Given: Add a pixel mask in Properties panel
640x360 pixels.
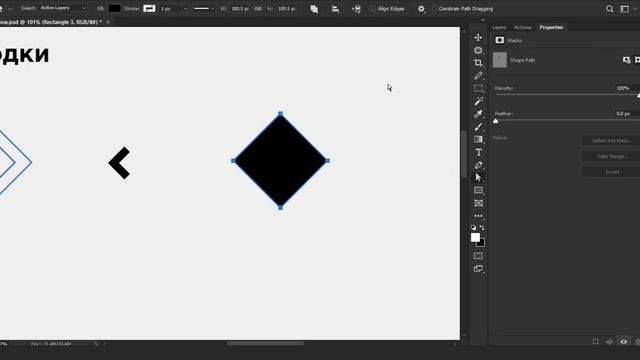Looking at the screenshot, I should tap(627, 60).
